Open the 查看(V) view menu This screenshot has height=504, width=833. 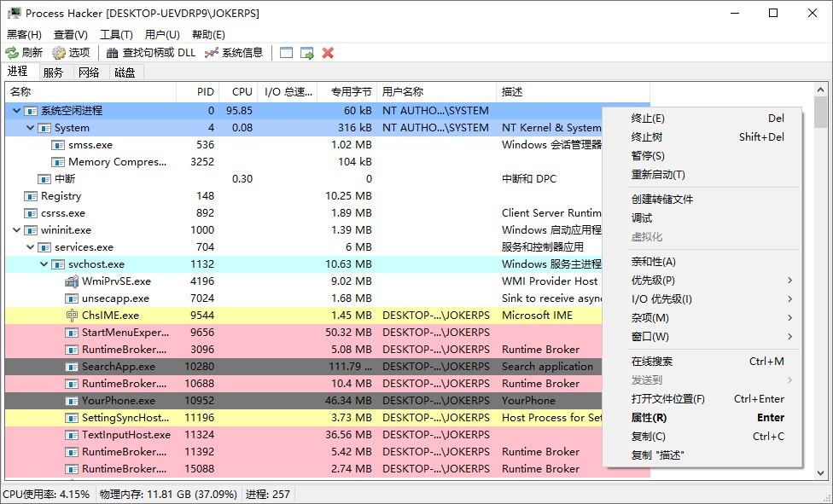[71, 34]
